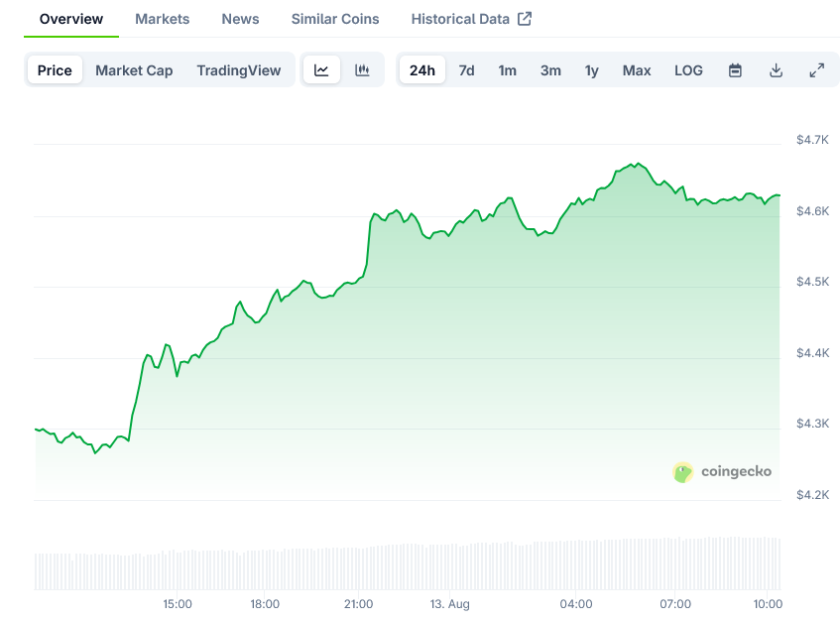Open the Markets tab
The height and width of the screenshot is (622, 840).
click(x=162, y=19)
